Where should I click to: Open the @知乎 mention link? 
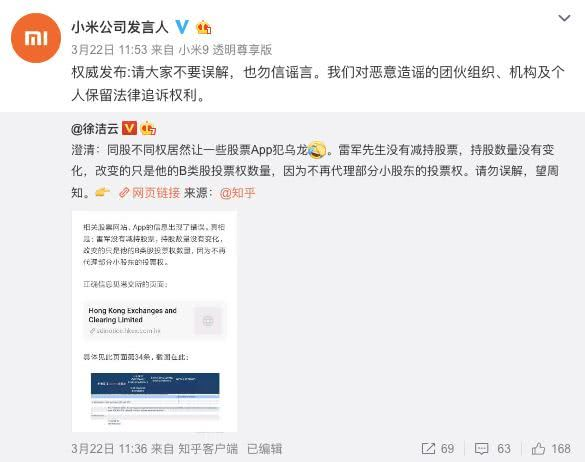click(x=238, y=193)
